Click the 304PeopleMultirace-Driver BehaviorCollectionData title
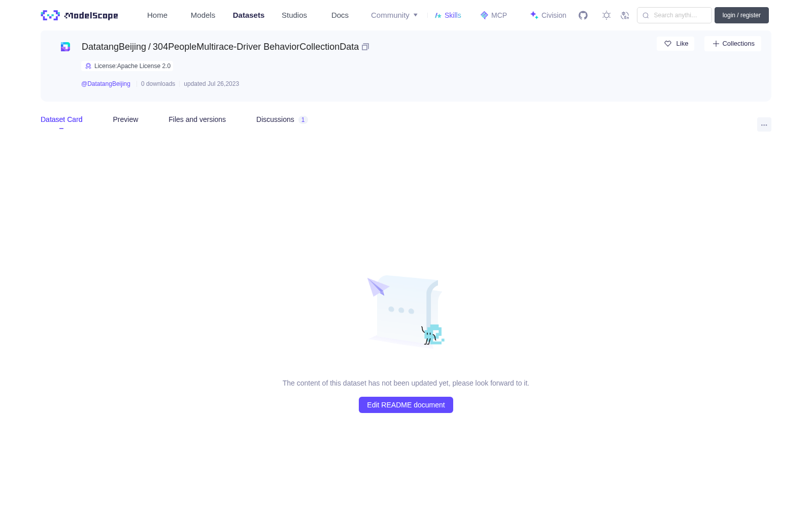Image resolution: width=812 pixels, height=508 pixels. (256, 47)
